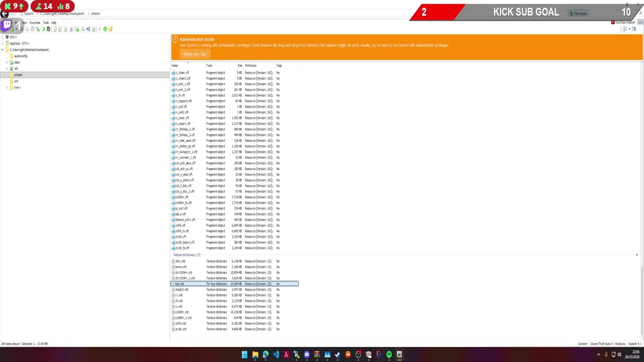Open Spotify from the taskbar
Image resolution: width=644 pixels, height=362 pixels.
point(389,355)
